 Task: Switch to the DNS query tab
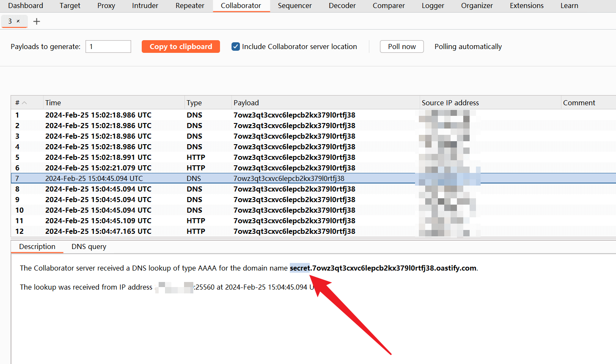point(89,246)
